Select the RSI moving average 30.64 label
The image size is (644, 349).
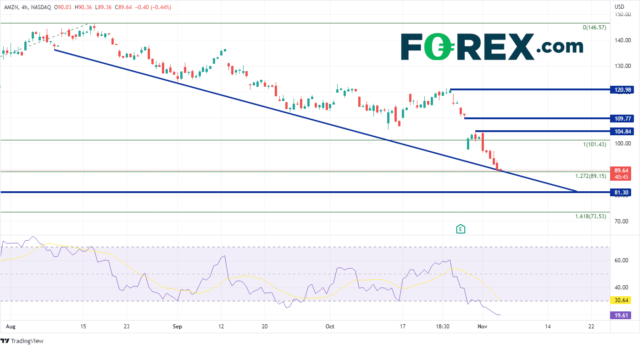pyautogui.click(x=621, y=300)
